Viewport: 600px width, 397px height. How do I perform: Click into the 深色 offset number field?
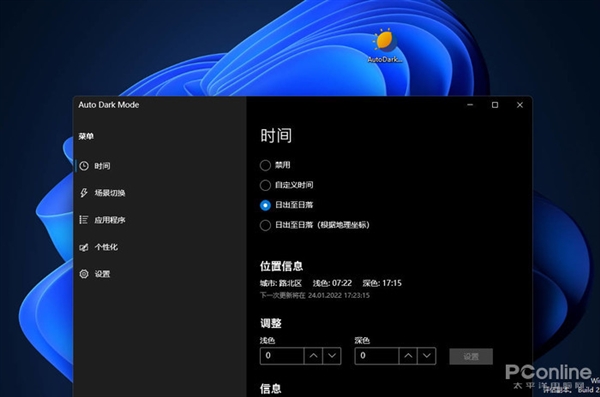click(x=377, y=356)
